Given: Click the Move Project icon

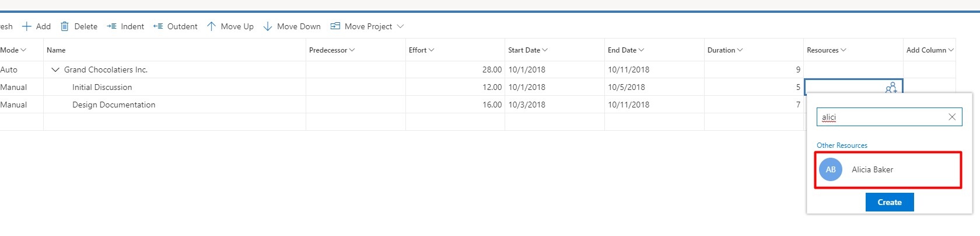Looking at the screenshot, I should 335,26.
